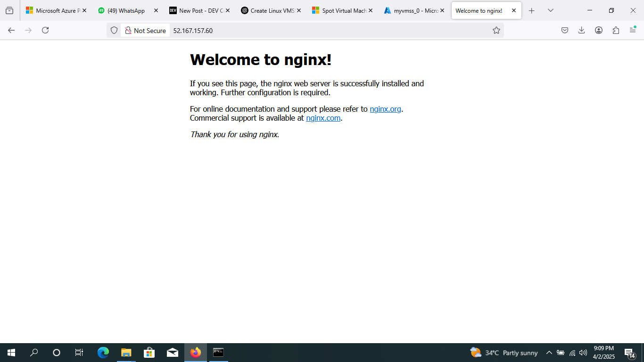This screenshot has height=362, width=644.
Task: Open the Firefox account icon
Action: (x=599, y=30)
